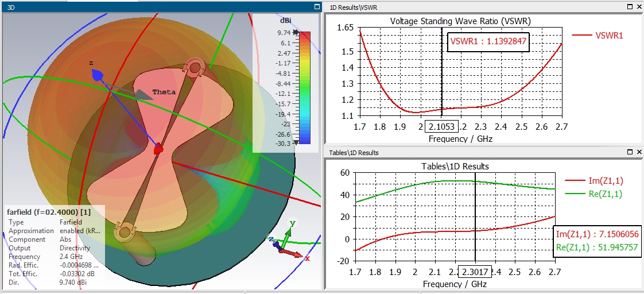Screen dimensions: 644x294
Task: Maximize the 1D Results\VSWR window
Action: [x=630, y=7]
